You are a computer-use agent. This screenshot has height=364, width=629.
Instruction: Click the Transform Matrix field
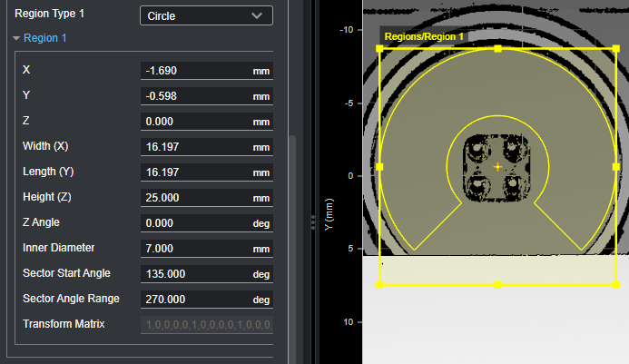[x=207, y=325]
